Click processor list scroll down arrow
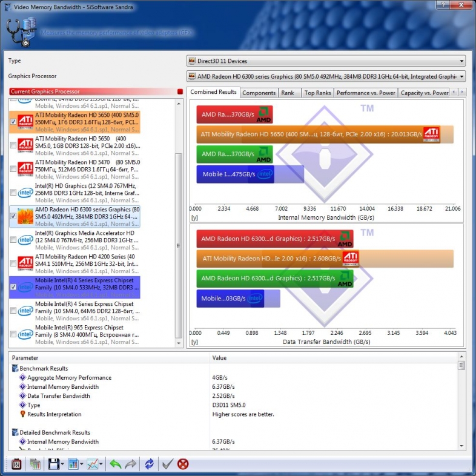The height and width of the screenshot is (476, 476). coord(179,343)
